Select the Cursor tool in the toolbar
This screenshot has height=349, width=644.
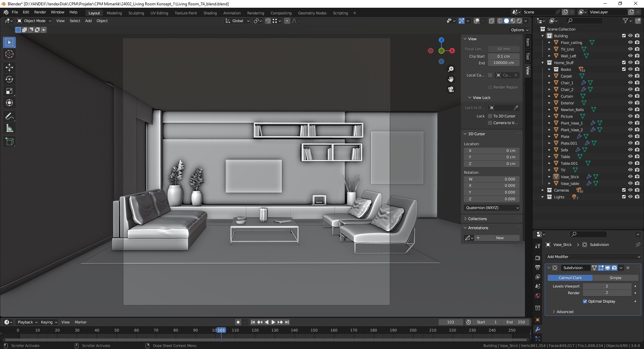point(9,54)
